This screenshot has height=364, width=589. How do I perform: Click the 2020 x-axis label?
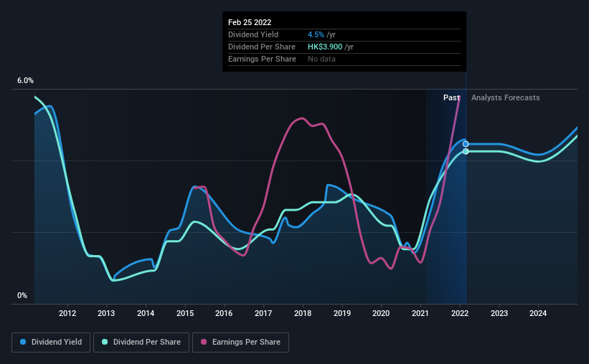pos(381,313)
